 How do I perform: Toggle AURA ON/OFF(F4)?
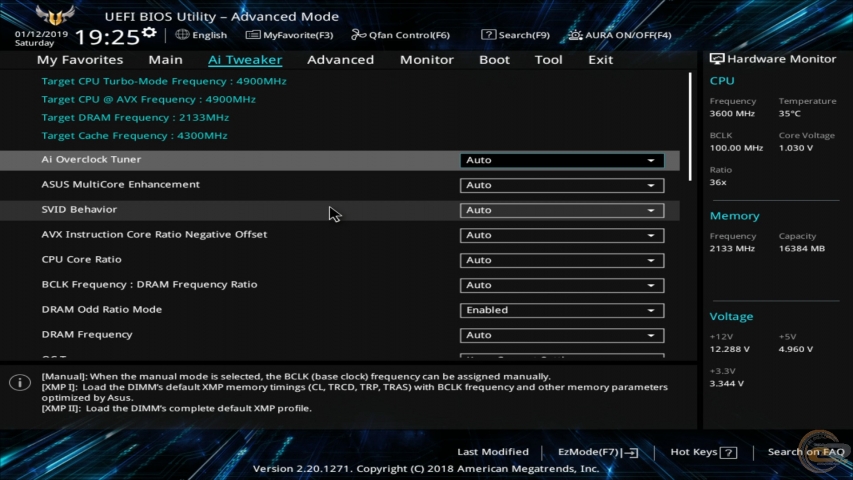tap(620, 35)
